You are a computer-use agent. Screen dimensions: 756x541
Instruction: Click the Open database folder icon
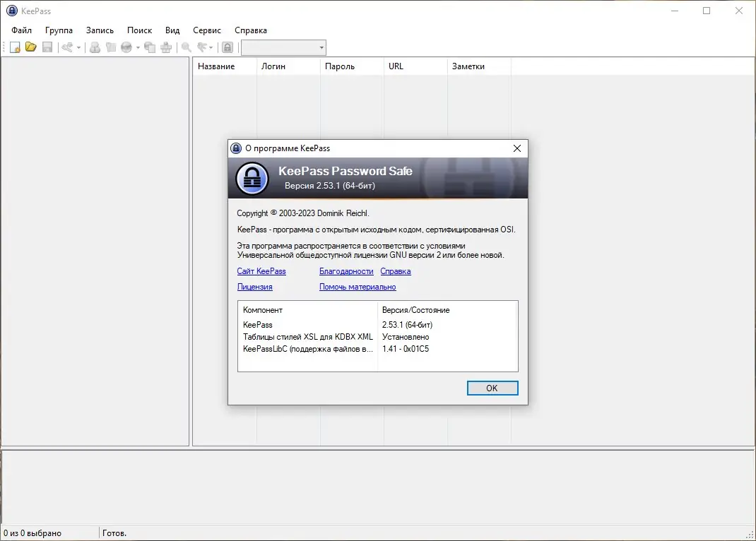tap(31, 47)
